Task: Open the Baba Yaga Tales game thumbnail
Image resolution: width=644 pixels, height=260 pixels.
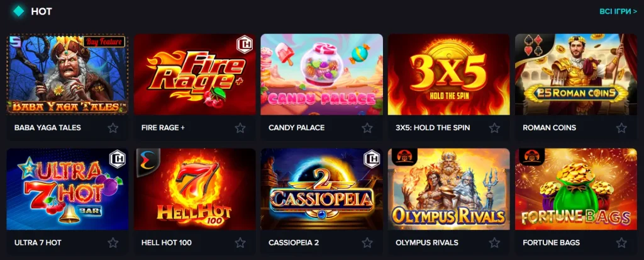Action: (x=67, y=74)
